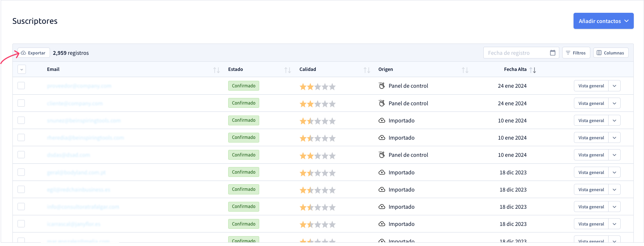Viewport: 644px width, 246px height.
Task: Expand actions chevron on first 18 dic 2023 row
Action: (x=614, y=173)
